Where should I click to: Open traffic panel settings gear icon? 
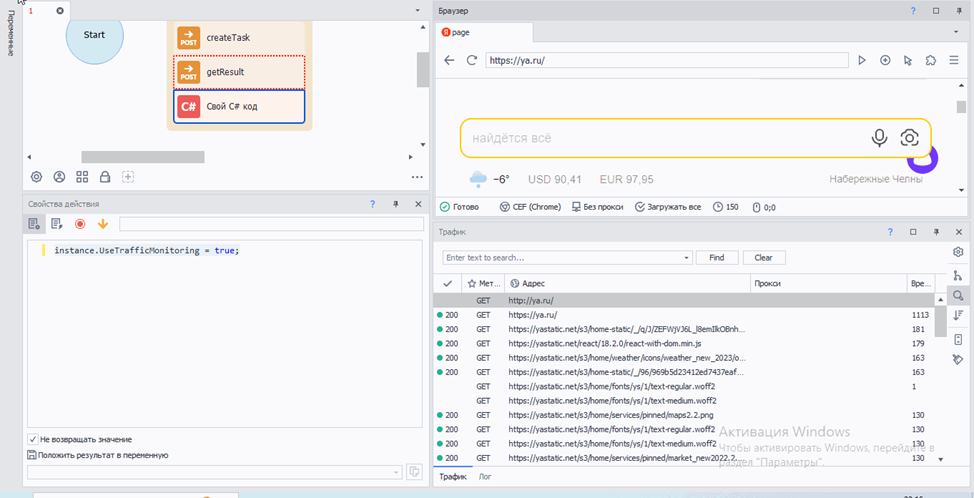coord(957,252)
